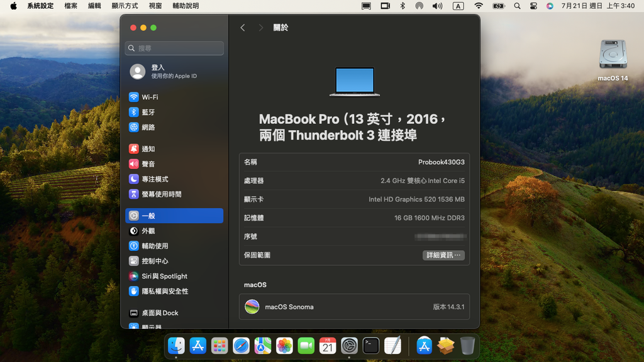Image resolution: width=644 pixels, height=362 pixels.
Task: Open 藍牙 (Bluetooth) settings in the sidebar
Action: (174, 112)
